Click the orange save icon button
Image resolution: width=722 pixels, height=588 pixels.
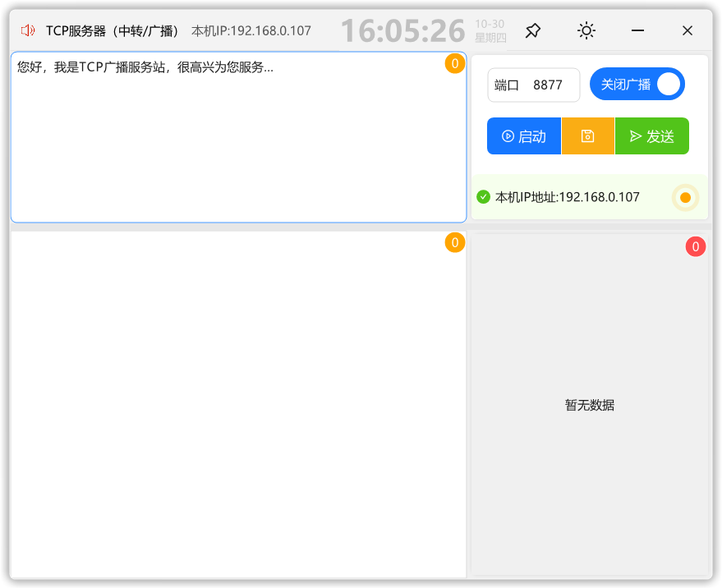(x=588, y=136)
